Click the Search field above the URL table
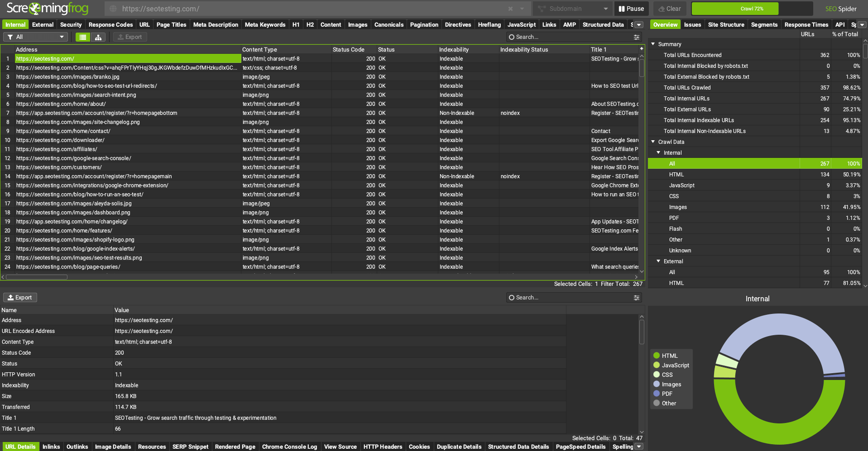The image size is (868, 451). click(571, 37)
